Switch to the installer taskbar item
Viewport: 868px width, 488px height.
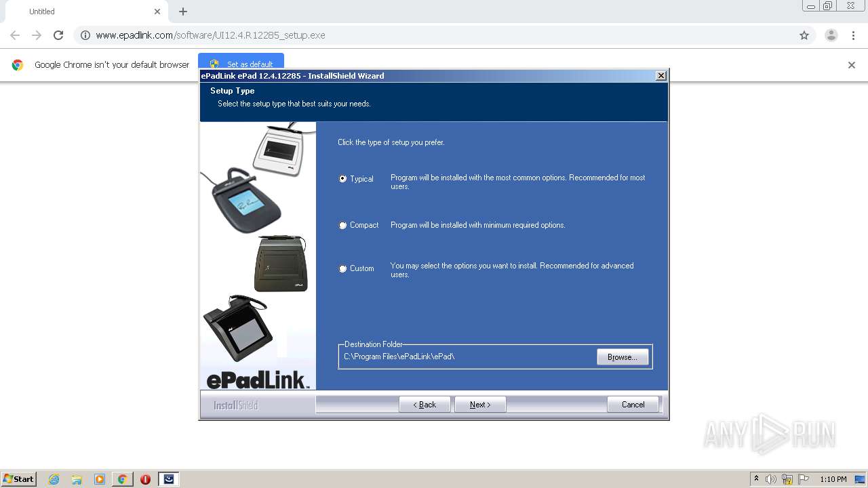(x=169, y=479)
